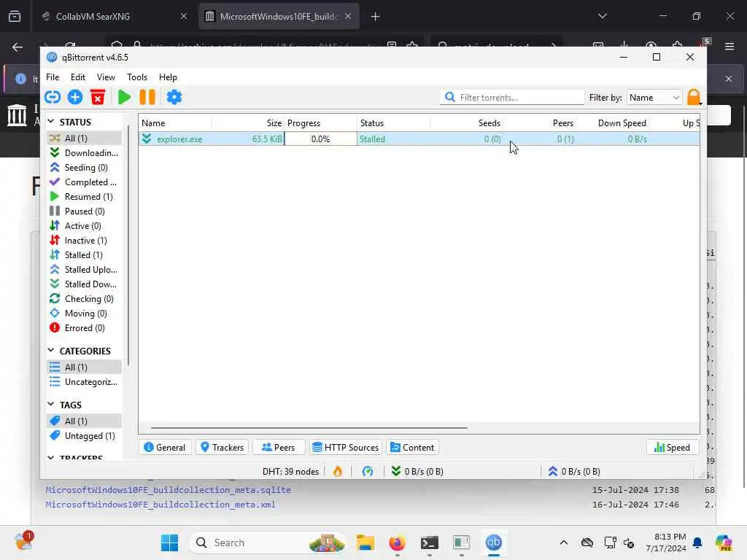Click the download speed 0 B/s status
The image size is (747, 560).
pyautogui.click(x=417, y=472)
